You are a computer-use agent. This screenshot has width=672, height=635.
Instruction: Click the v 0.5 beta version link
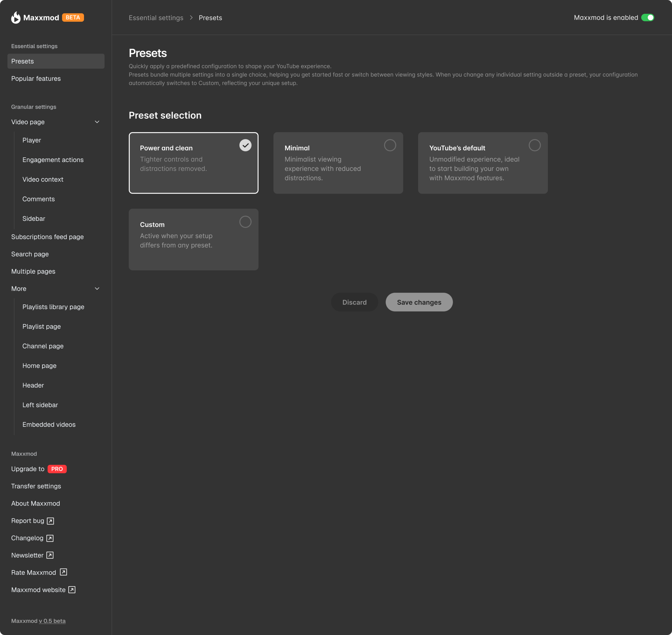52,621
